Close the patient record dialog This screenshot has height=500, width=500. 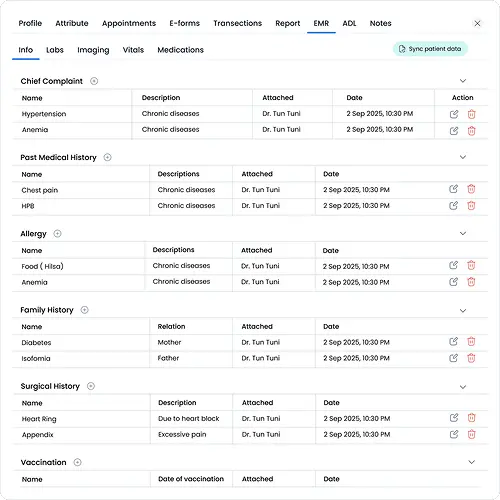click(477, 23)
